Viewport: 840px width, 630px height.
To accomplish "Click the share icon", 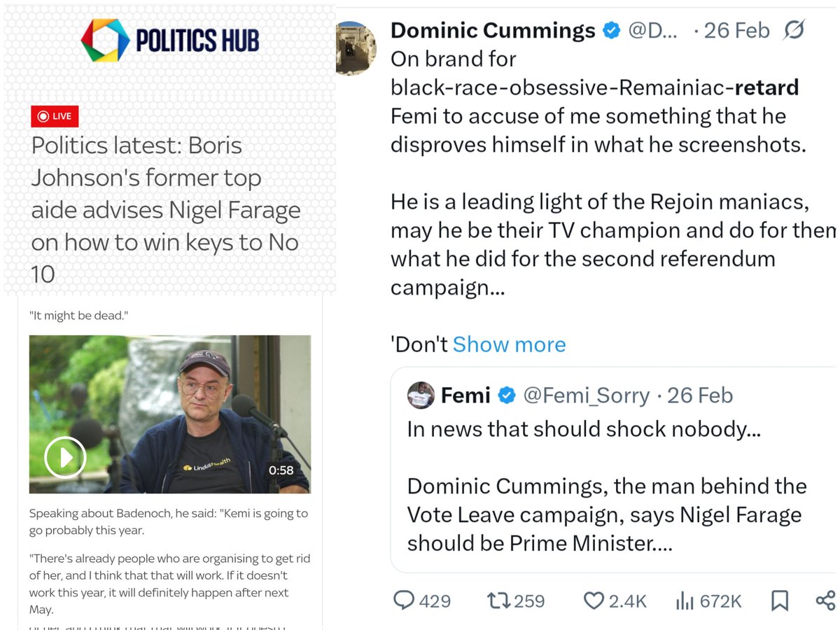I will coord(825,600).
